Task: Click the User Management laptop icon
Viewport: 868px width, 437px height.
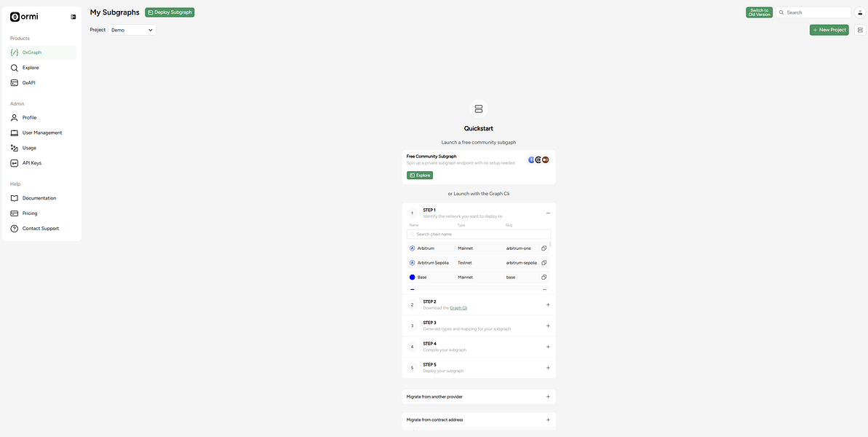Action: tap(15, 133)
